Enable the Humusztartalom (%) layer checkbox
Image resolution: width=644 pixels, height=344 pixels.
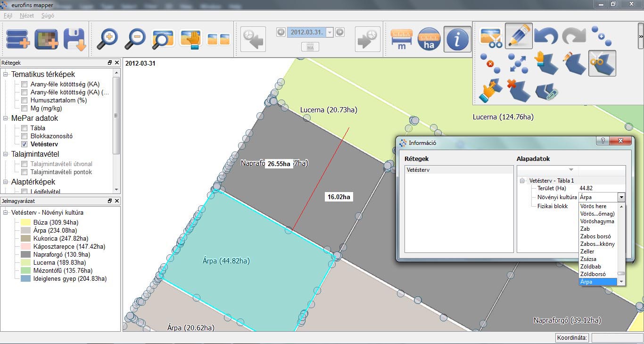coord(24,101)
